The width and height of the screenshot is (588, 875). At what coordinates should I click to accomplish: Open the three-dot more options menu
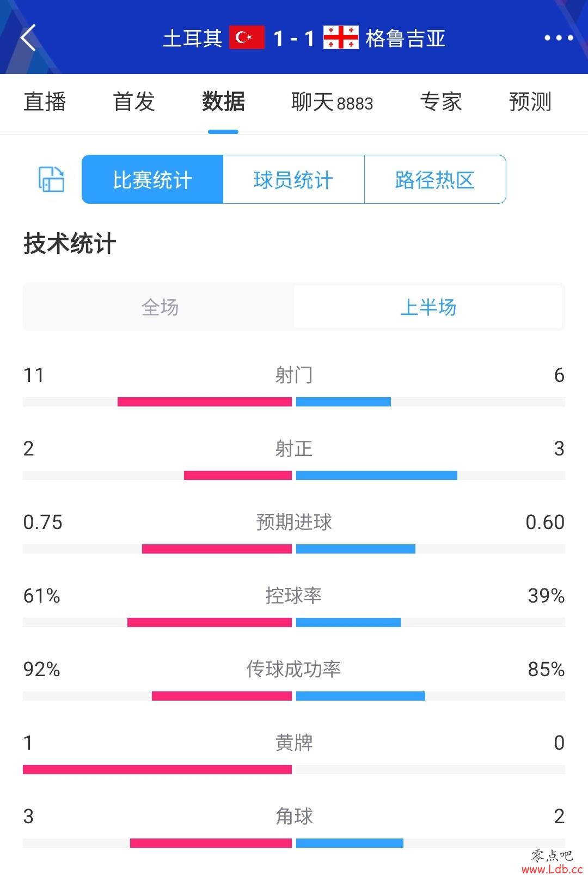tap(559, 38)
